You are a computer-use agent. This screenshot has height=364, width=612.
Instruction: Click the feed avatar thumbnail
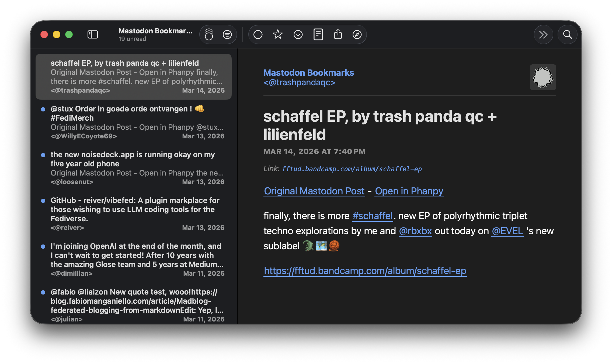pos(543,77)
